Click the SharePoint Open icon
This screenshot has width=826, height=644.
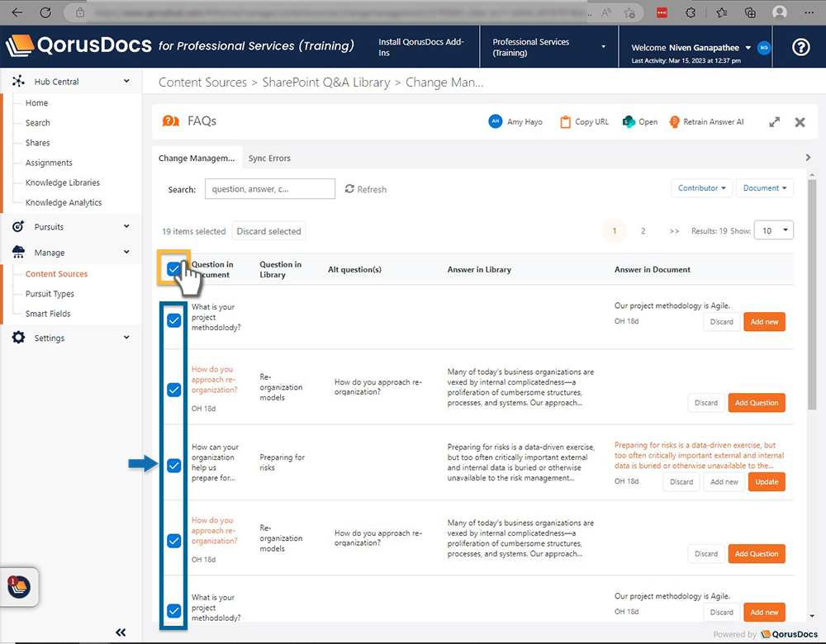coord(629,122)
